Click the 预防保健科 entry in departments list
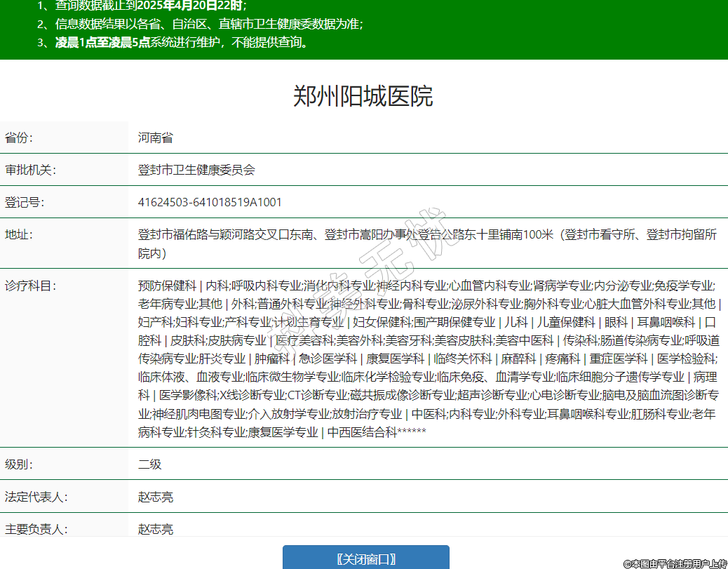Screen dimensions: 728x569 pyautogui.click(x=167, y=286)
